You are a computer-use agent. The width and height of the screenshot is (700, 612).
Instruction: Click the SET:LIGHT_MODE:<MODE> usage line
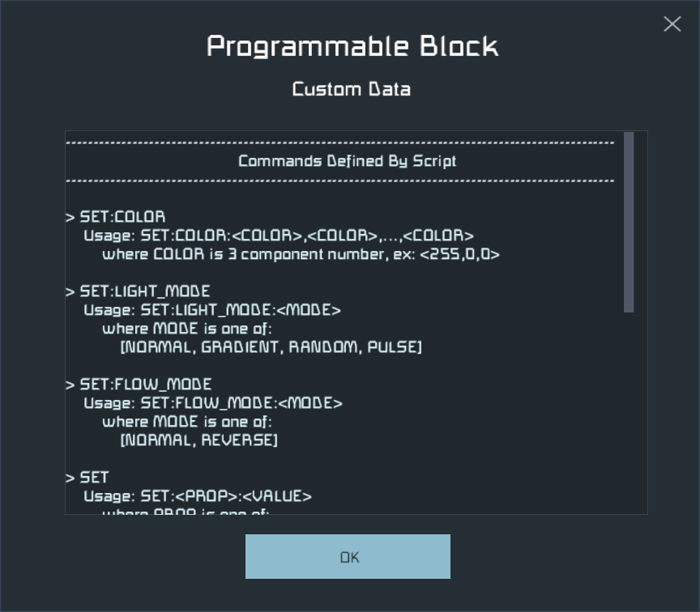tap(212, 310)
